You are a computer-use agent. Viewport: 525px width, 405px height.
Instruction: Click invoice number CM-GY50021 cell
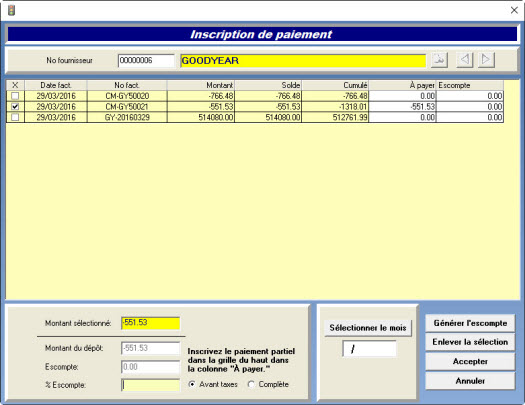(x=127, y=107)
